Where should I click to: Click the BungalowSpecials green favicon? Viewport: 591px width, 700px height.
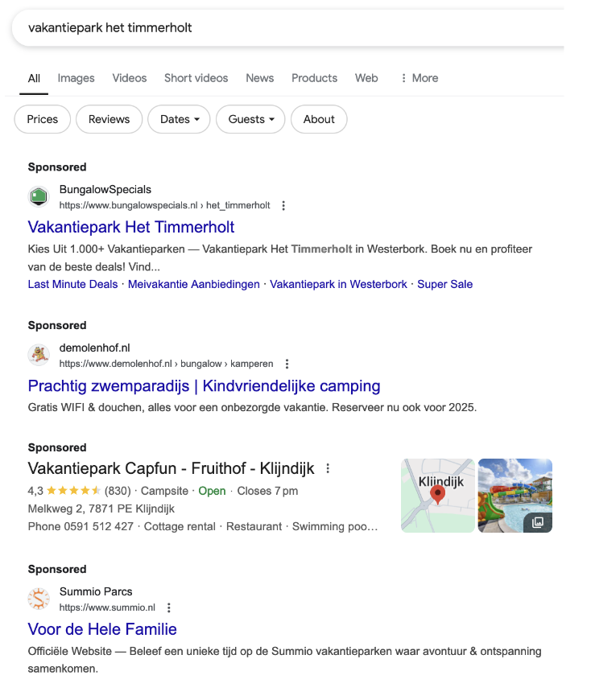pyautogui.click(x=39, y=196)
